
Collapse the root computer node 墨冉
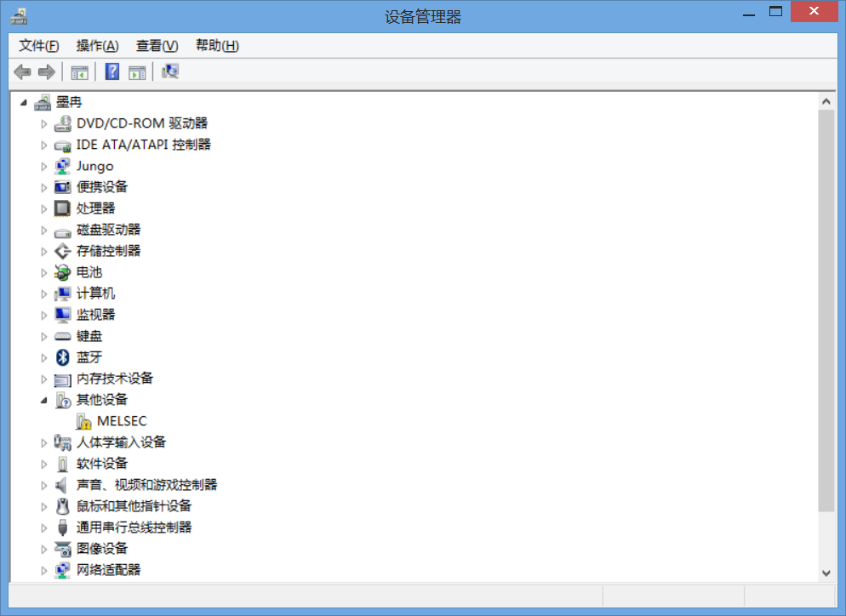point(24,102)
